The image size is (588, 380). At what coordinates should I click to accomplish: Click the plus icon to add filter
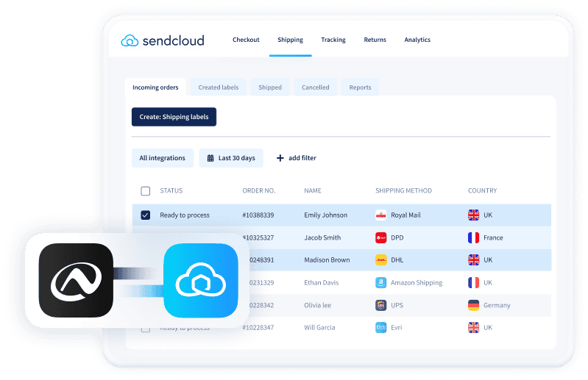[x=280, y=158]
